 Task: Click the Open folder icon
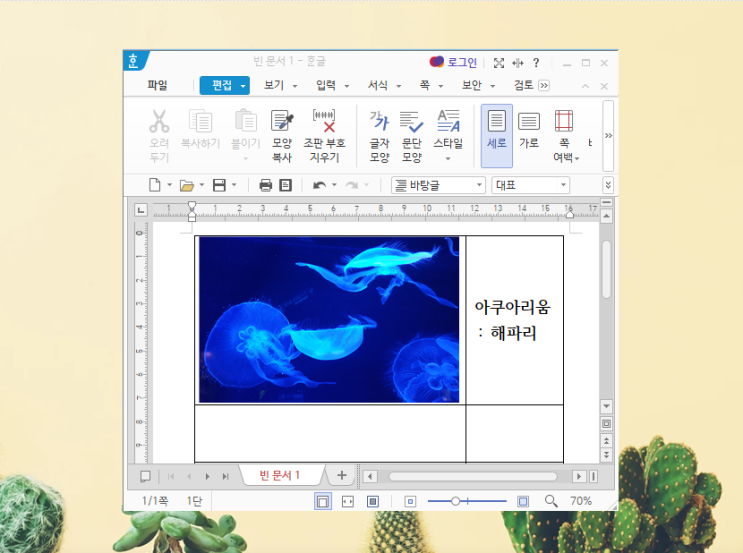click(187, 185)
